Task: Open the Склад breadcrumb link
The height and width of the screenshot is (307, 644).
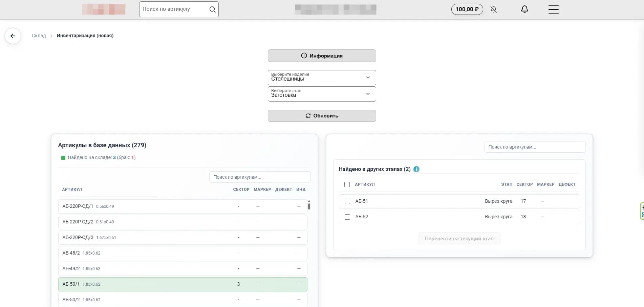Action: coord(39,36)
